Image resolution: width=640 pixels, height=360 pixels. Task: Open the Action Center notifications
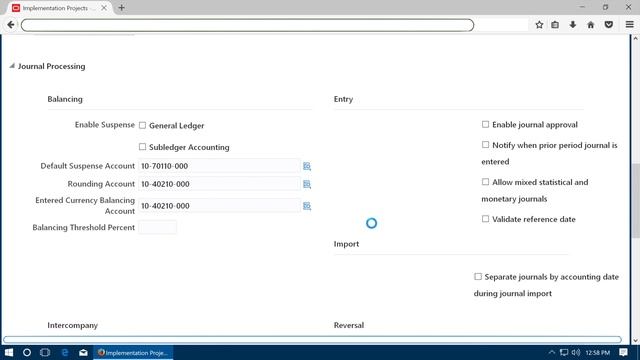tap(623, 352)
